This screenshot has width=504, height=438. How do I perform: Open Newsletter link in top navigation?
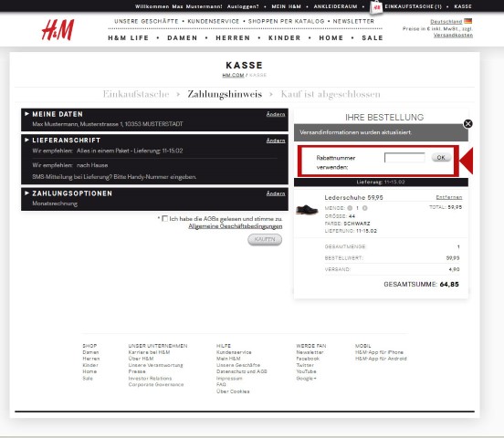[353, 21]
